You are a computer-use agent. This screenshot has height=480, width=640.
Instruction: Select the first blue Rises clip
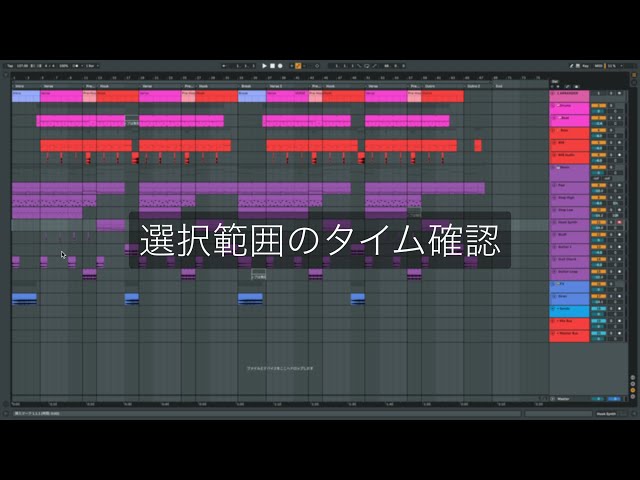pyautogui.click(x=24, y=299)
